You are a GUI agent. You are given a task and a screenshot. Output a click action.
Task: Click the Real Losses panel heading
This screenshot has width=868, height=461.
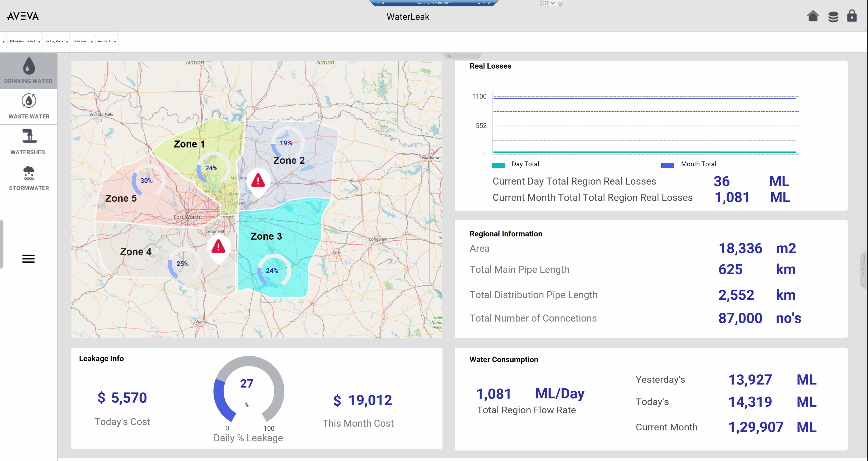click(490, 66)
